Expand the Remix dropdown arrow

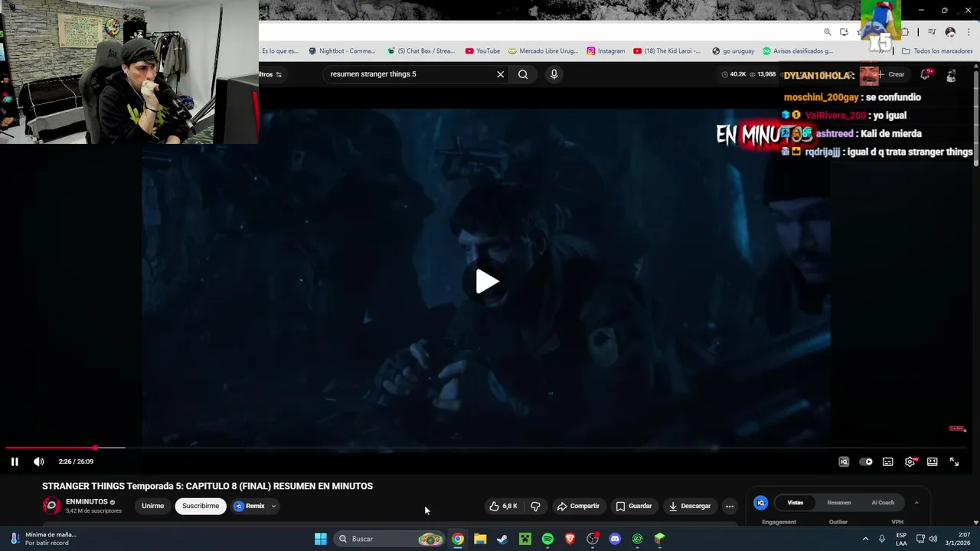tap(273, 506)
